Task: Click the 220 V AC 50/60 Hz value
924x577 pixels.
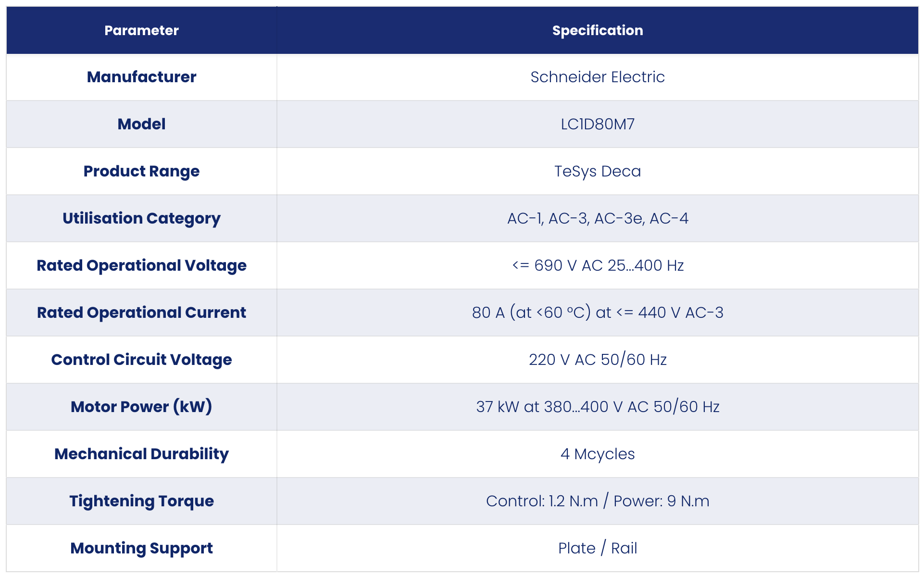Action: [x=597, y=360]
